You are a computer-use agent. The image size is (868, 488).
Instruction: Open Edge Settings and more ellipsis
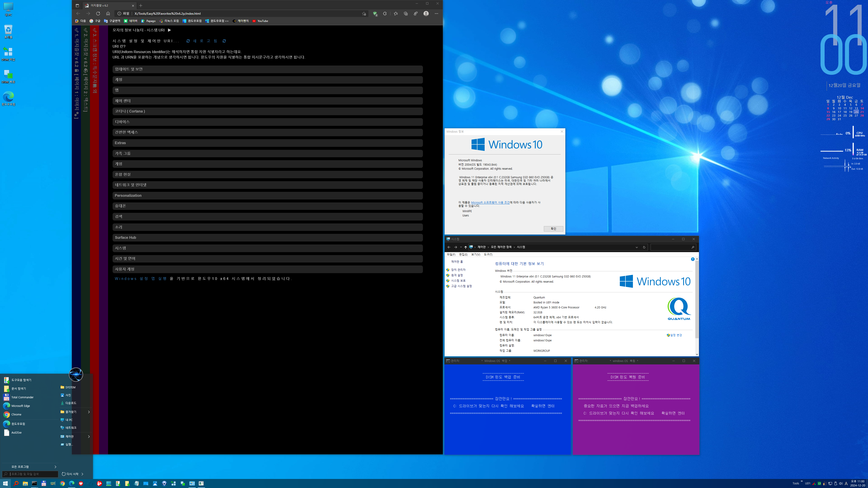pyautogui.click(x=436, y=14)
